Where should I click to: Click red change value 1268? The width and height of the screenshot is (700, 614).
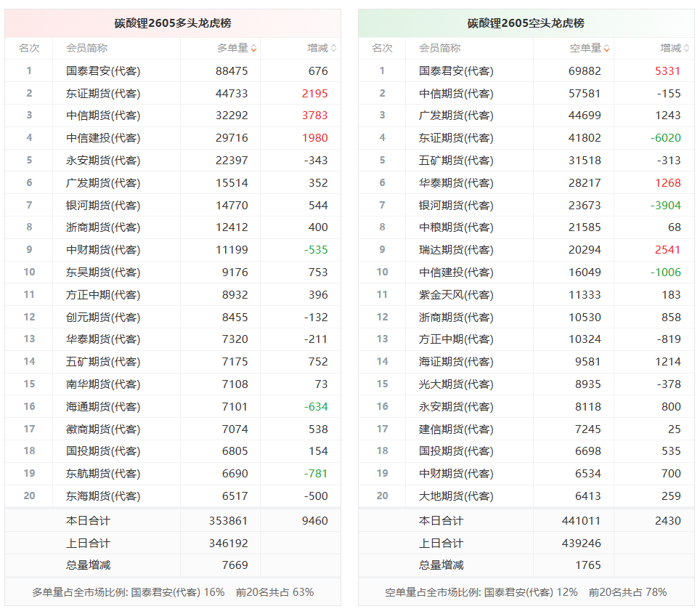click(668, 183)
